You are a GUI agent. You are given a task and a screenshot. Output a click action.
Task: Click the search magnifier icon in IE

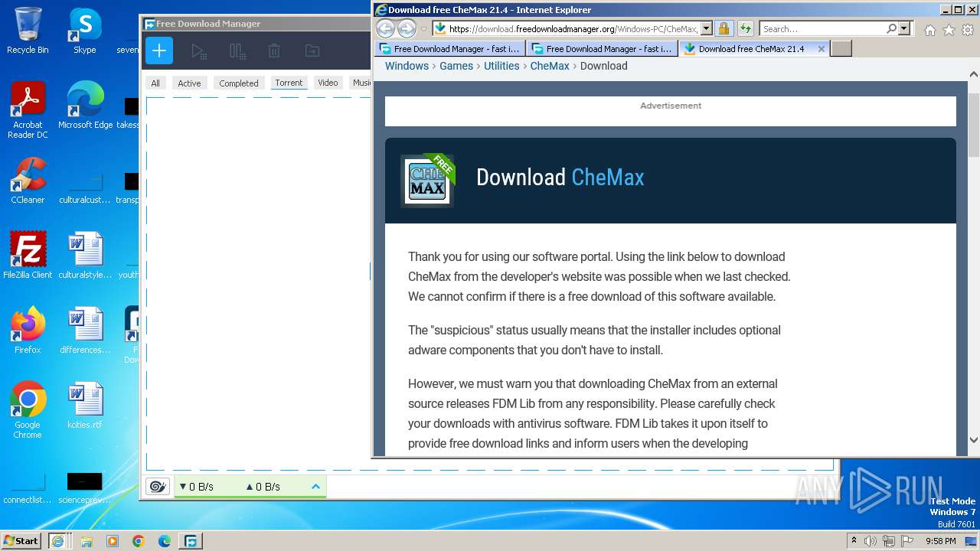pos(891,29)
